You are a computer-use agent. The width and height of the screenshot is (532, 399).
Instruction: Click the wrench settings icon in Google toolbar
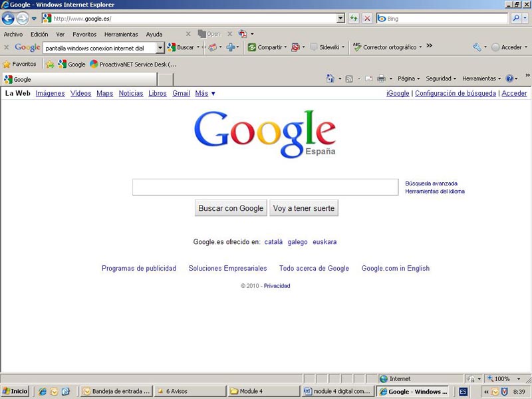tap(477, 47)
